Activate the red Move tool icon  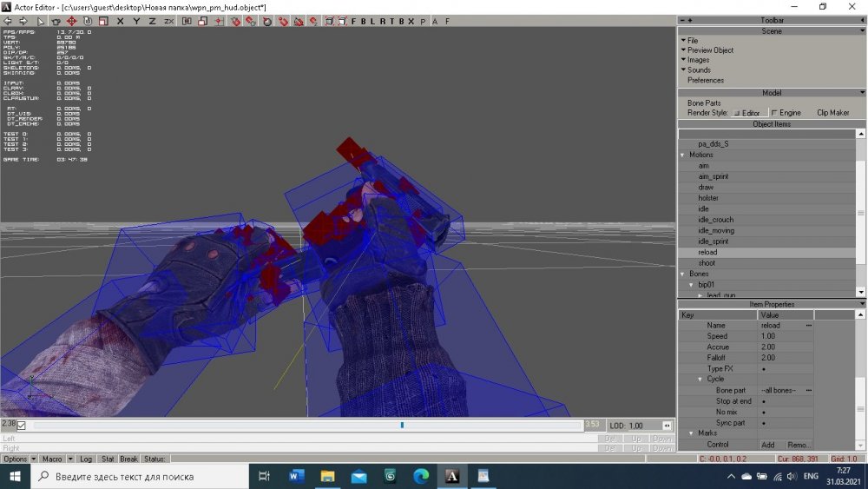[71, 21]
